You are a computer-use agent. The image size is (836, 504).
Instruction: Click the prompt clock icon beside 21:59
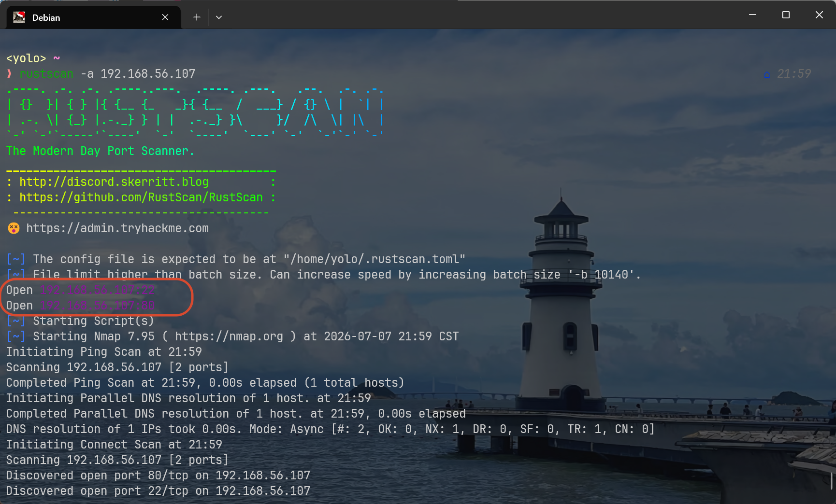pos(767,74)
